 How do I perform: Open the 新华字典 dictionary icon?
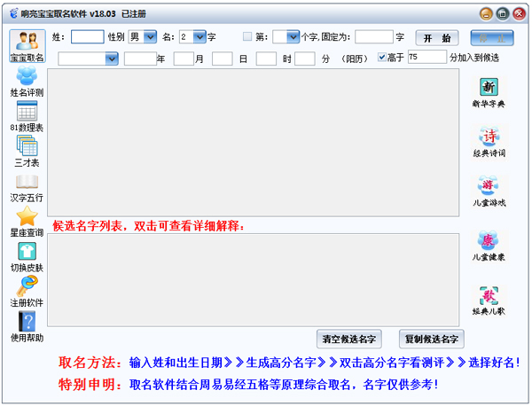(x=489, y=92)
